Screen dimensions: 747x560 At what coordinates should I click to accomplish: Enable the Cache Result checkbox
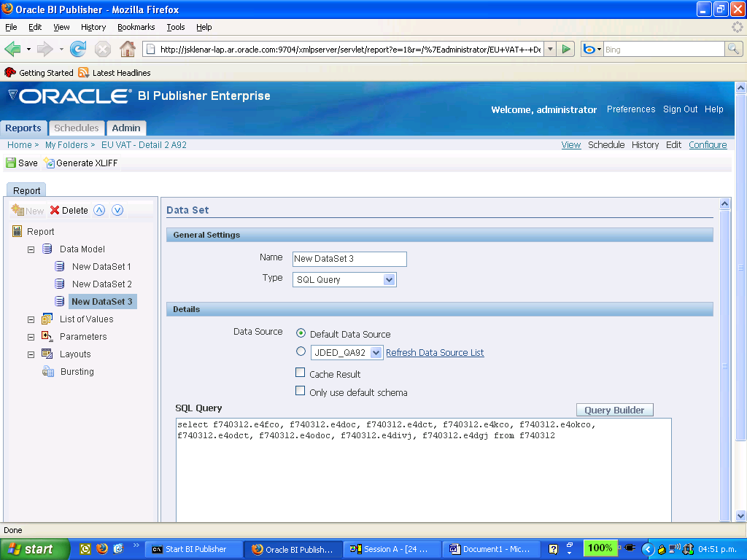pos(300,373)
